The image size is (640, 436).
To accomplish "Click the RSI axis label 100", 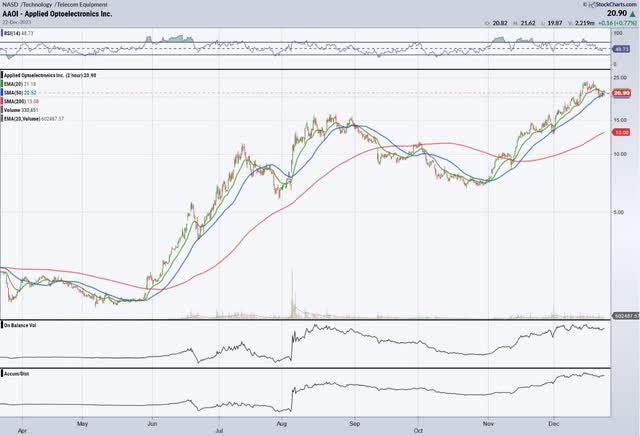I will click(x=618, y=33).
